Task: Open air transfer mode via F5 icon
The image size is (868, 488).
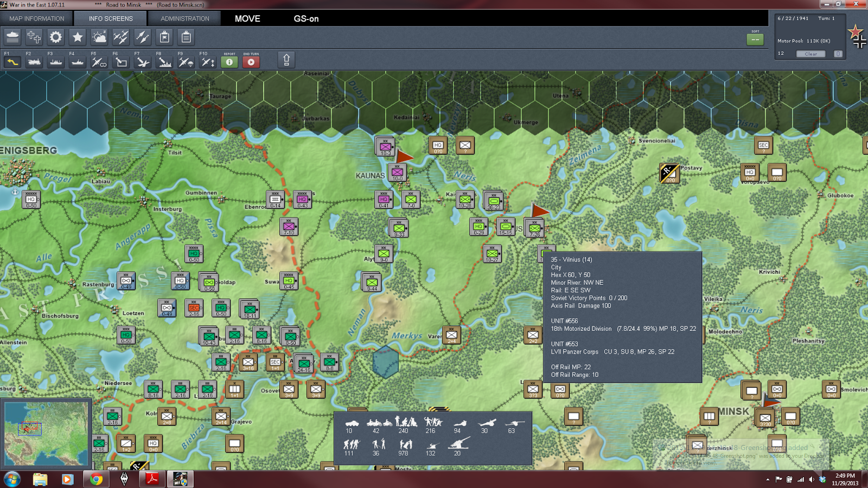Action: click(x=98, y=62)
